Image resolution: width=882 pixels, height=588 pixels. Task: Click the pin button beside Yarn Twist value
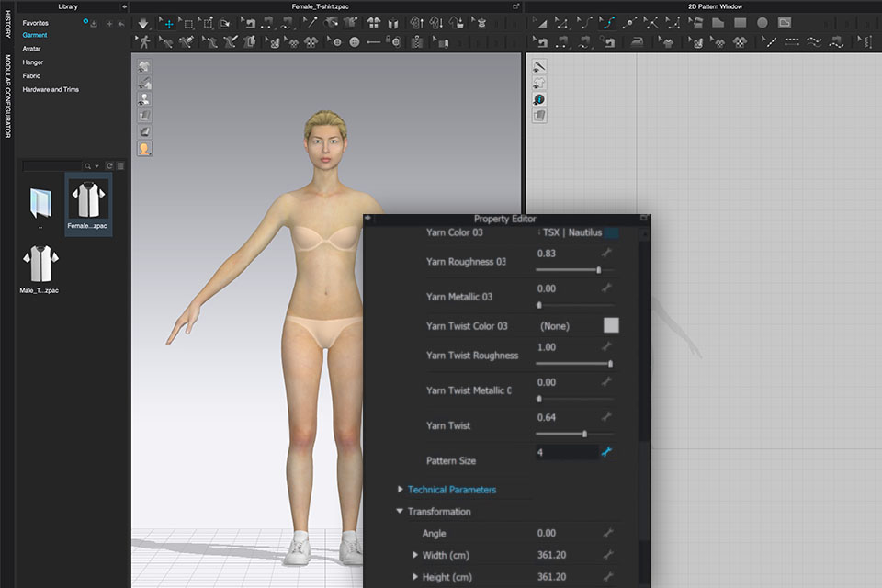coord(606,416)
